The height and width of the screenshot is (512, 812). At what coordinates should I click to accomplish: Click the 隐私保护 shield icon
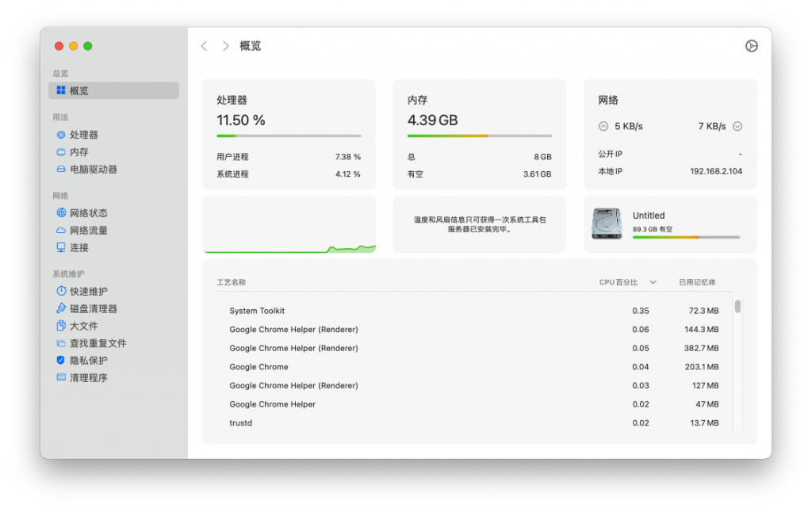(x=60, y=360)
